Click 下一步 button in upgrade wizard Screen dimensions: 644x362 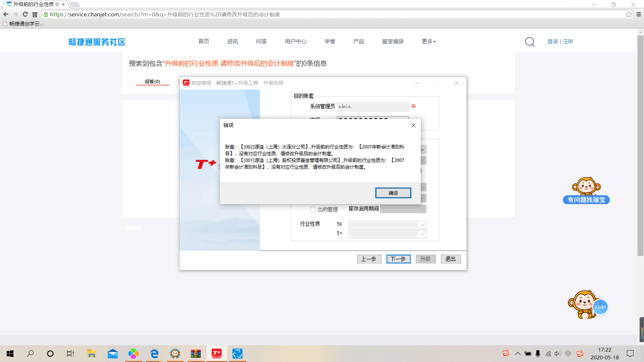coord(398,259)
